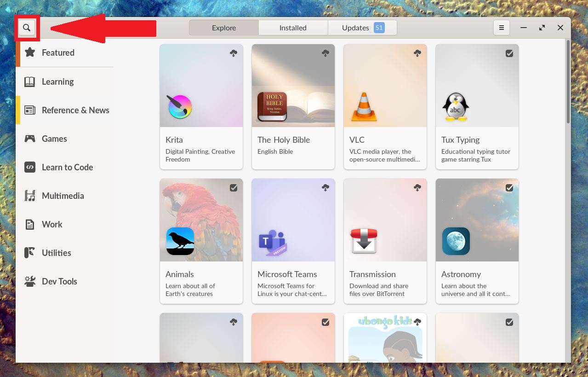Click the Animals card parrot image
This screenshot has width=588, height=377.
[x=201, y=220]
